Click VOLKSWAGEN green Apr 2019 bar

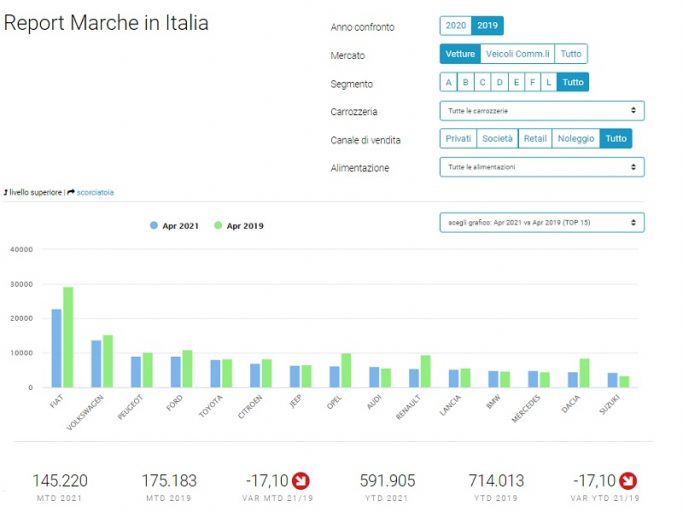click(x=108, y=361)
